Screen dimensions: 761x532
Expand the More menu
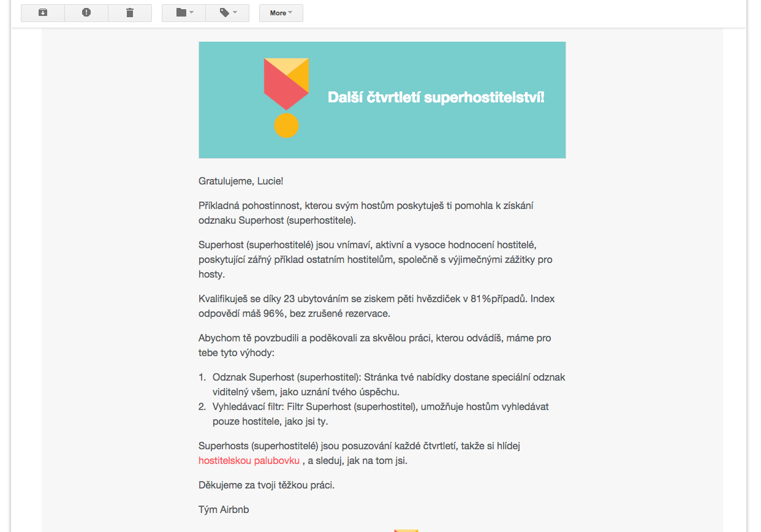pos(281,13)
